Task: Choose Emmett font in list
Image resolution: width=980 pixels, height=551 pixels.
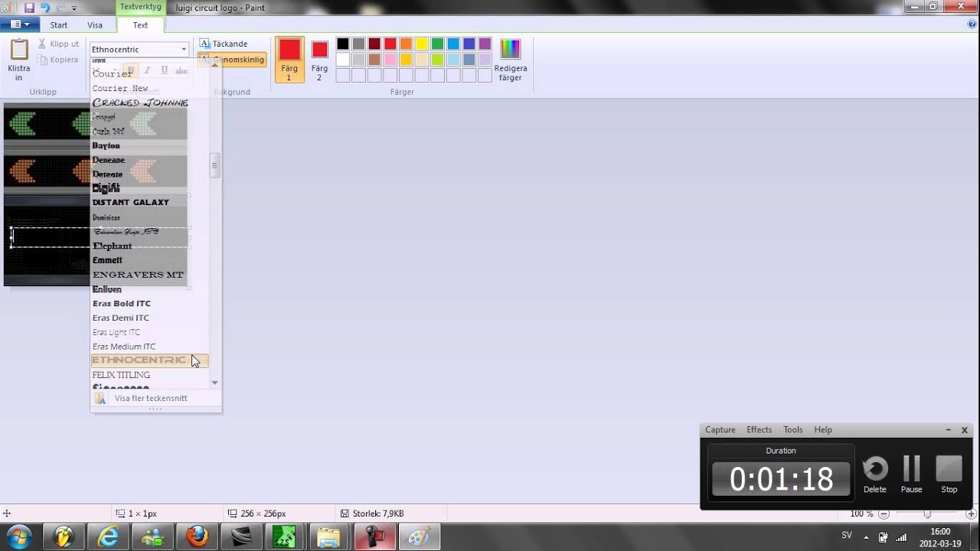Action: 107,260
